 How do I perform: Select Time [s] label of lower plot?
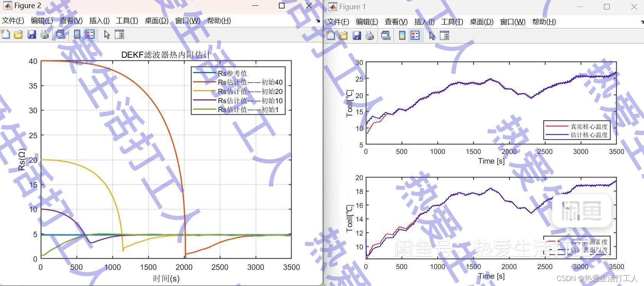click(x=491, y=276)
